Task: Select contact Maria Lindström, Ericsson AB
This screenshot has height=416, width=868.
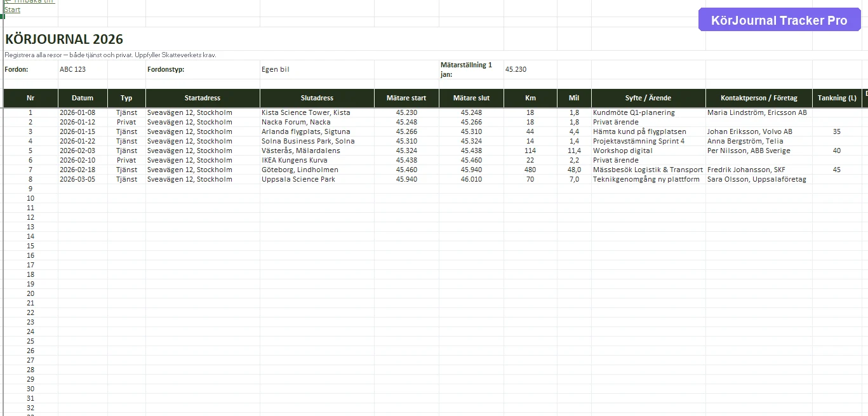Action: point(759,112)
